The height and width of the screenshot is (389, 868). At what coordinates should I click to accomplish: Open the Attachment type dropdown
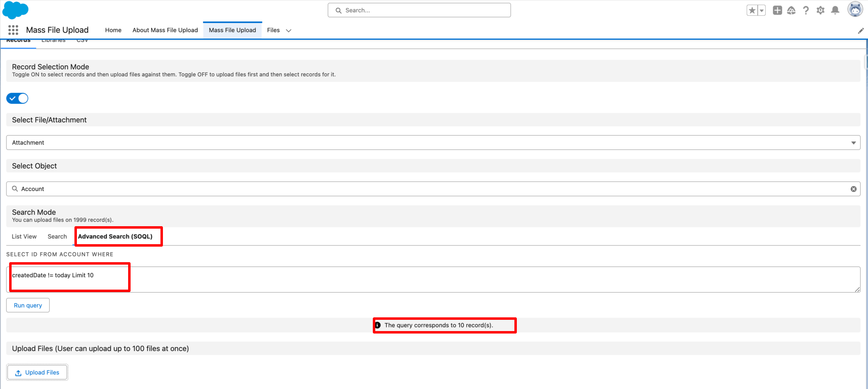coord(433,142)
